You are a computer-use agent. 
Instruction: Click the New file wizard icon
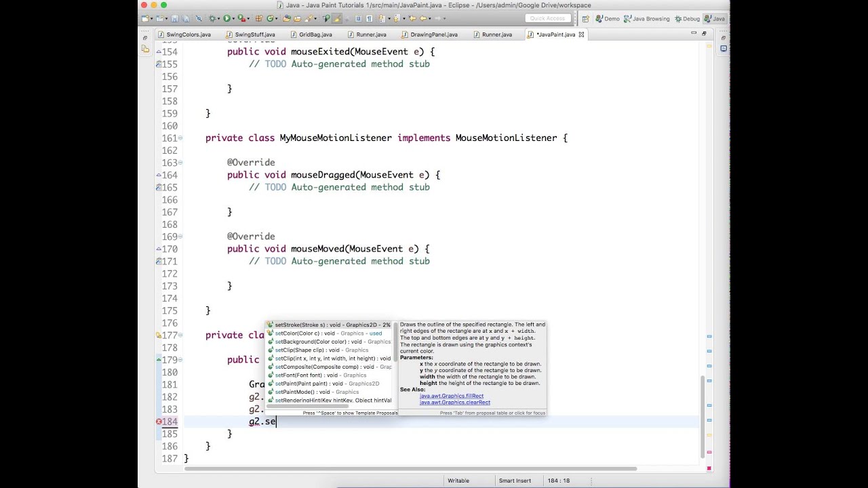point(146,18)
